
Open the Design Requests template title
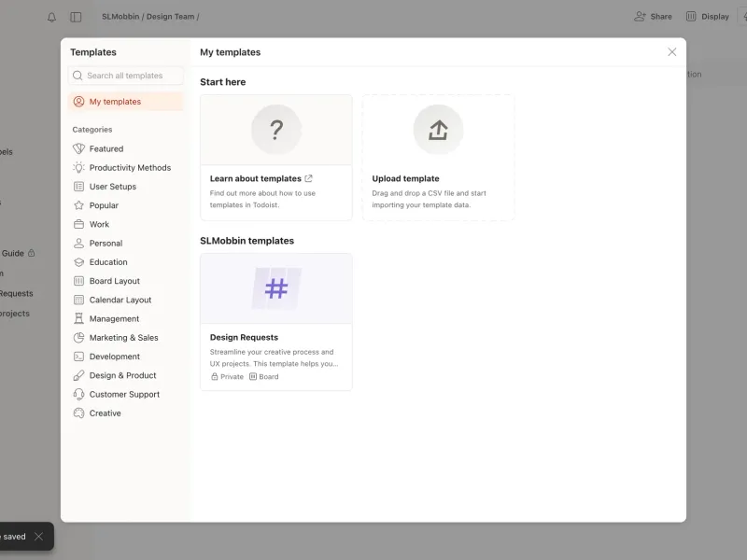[x=244, y=337]
